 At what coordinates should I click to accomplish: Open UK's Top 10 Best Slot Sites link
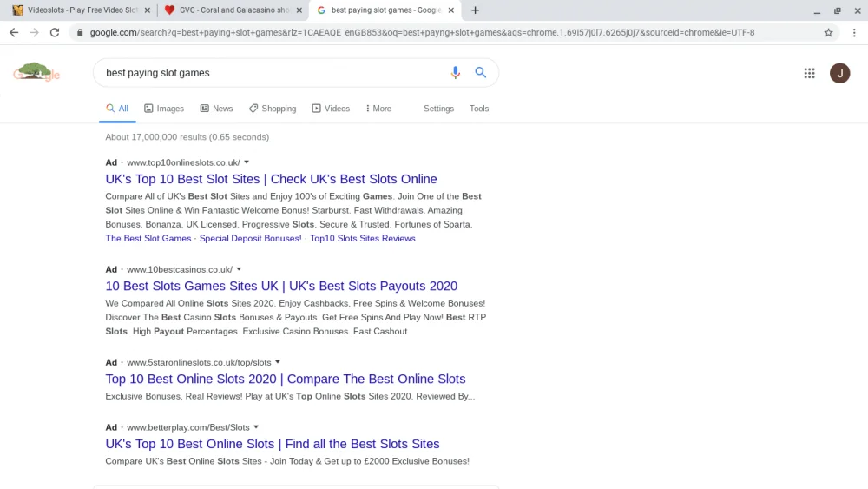[271, 179]
